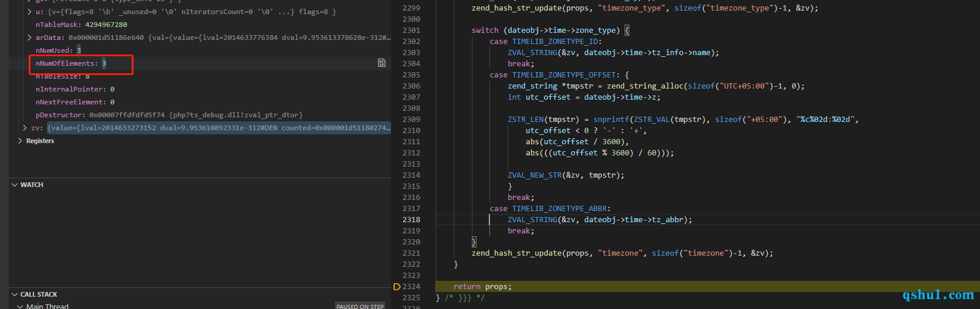Click the break; statement on line 2304
The height and width of the screenshot is (309, 980).
point(521,64)
